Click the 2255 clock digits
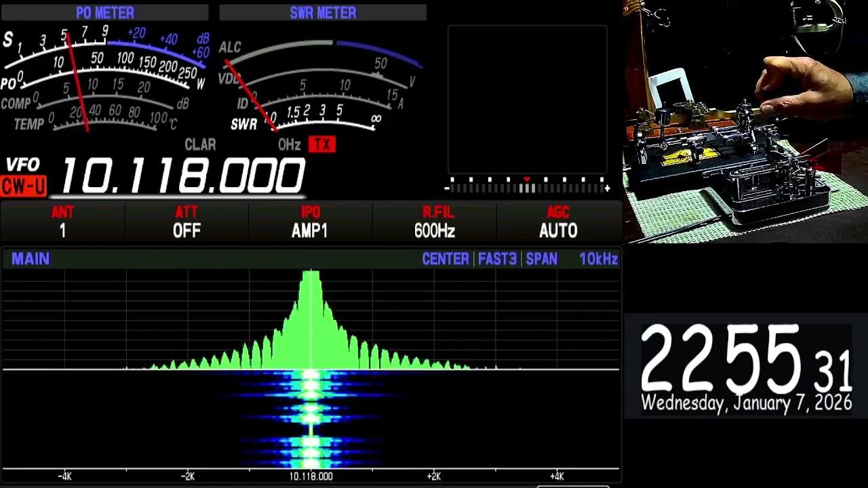868x488 pixels. [720, 358]
